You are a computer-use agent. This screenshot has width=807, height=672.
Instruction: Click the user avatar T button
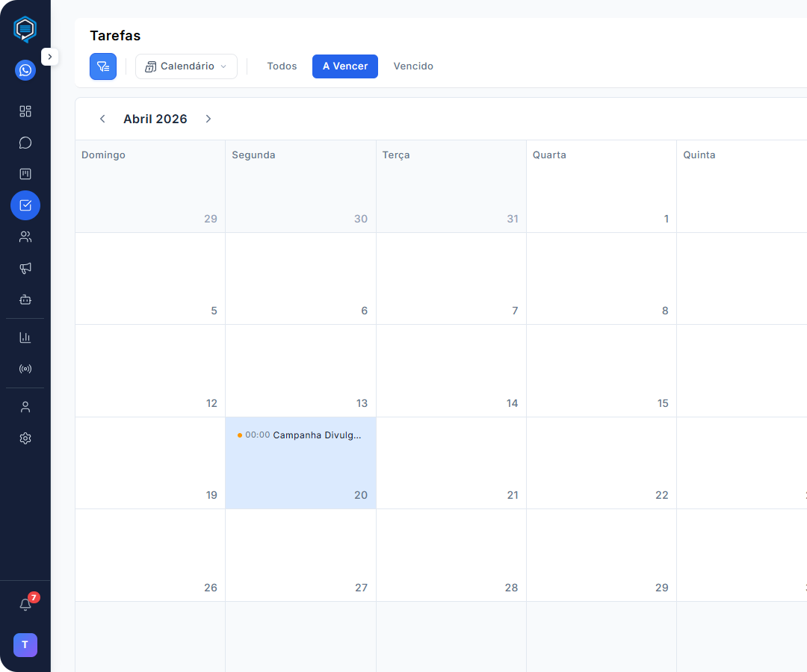pyautogui.click(x=25, y=645)
